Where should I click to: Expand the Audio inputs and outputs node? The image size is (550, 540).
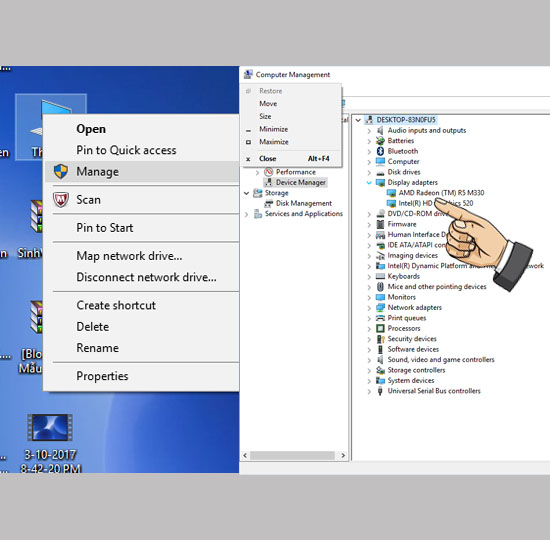pyautogui.click(x=369, y=131)
